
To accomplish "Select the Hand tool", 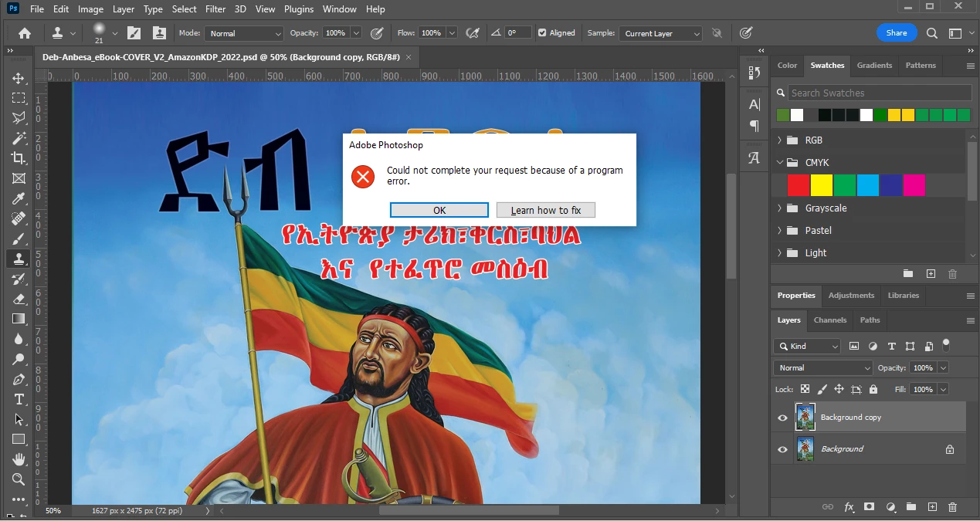I will 19,459.
